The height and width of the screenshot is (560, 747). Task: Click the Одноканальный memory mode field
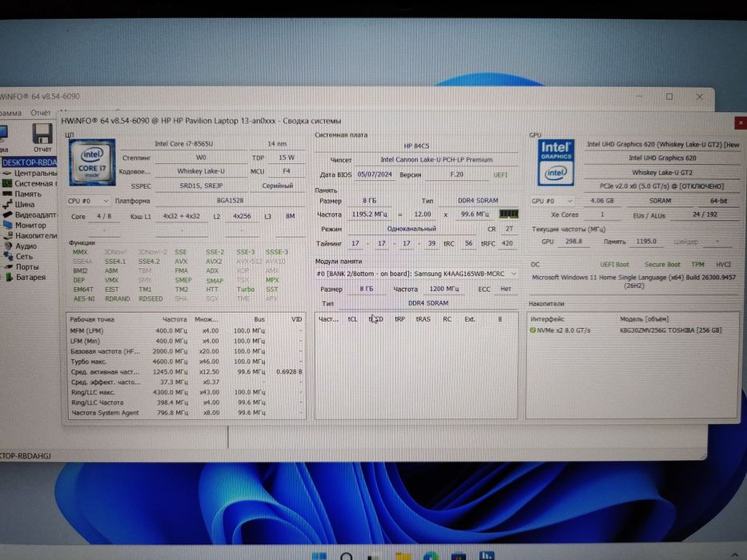click(412, 229)
